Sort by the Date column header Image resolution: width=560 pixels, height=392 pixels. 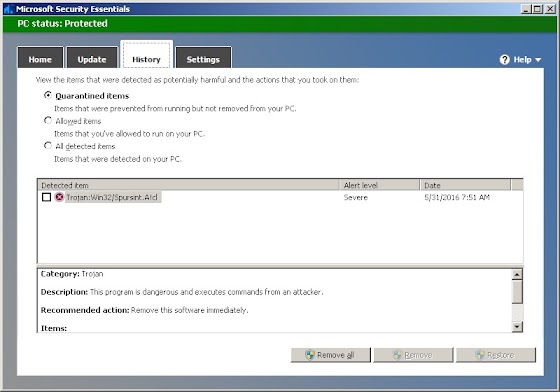465,185
